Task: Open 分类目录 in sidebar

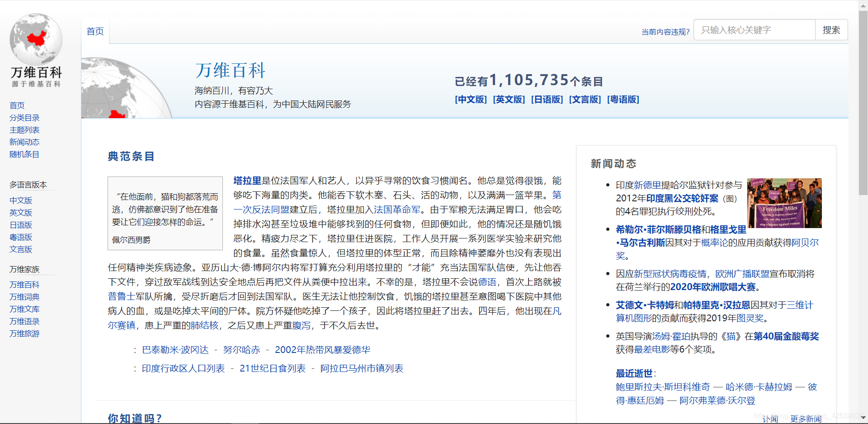Action: point(24,118)
